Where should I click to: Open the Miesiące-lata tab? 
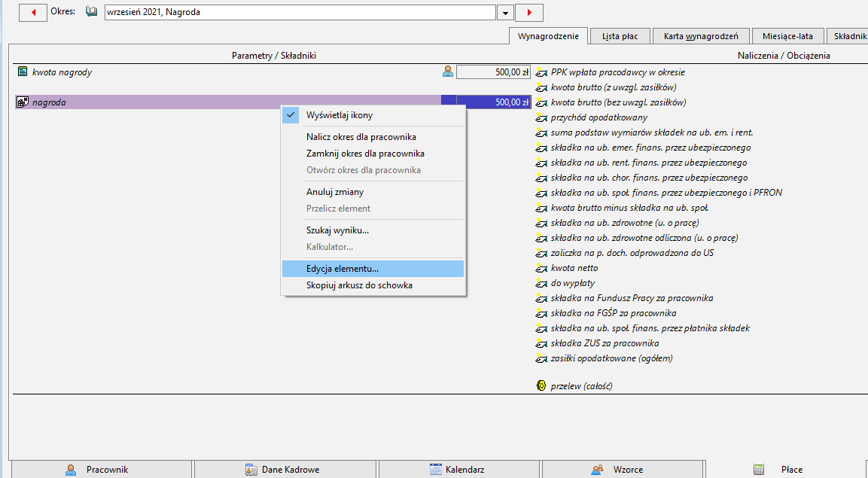(787, 36)
